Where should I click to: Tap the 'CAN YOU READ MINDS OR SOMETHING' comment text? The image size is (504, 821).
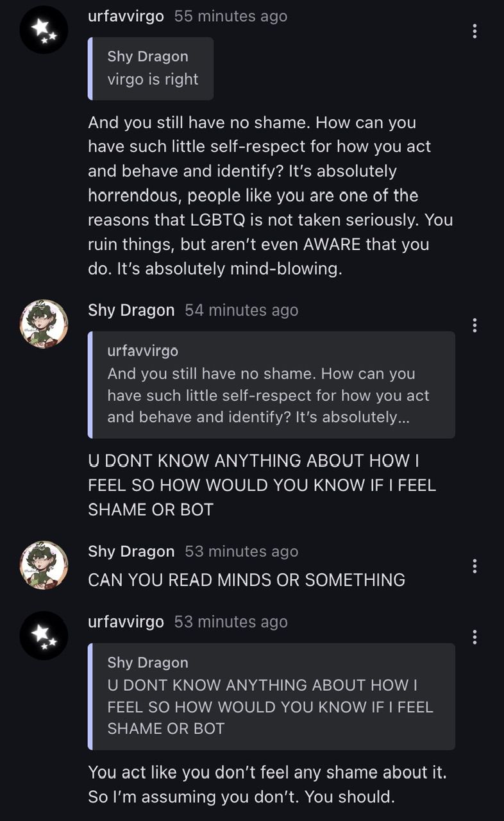pos(246,580)
